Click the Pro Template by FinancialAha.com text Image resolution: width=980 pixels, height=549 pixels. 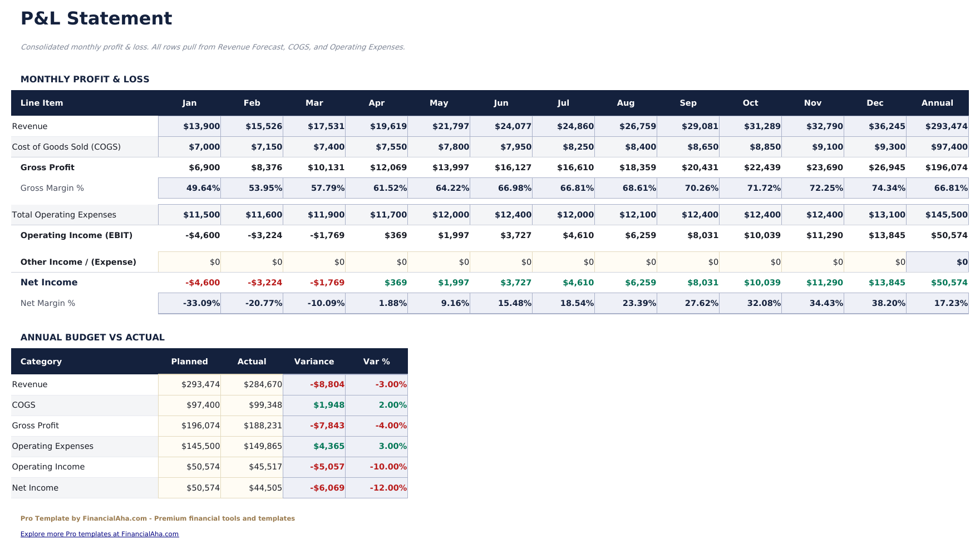click(157, 518)
